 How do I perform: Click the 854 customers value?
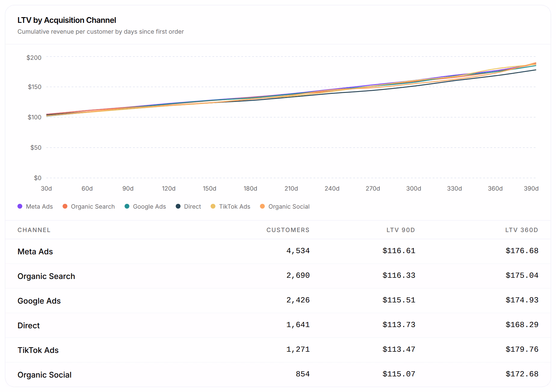[x=303, y=374]
